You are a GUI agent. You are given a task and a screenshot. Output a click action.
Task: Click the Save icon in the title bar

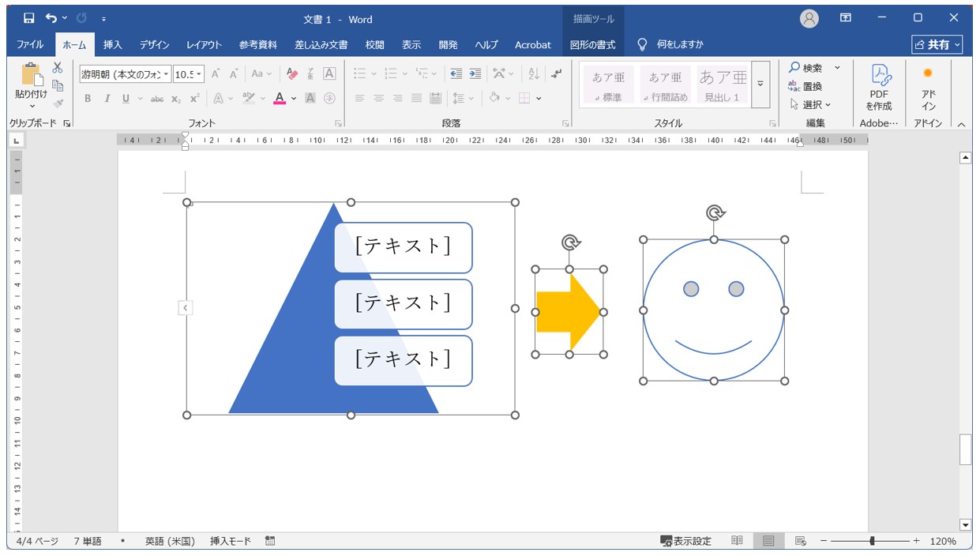tap(28, 18)
